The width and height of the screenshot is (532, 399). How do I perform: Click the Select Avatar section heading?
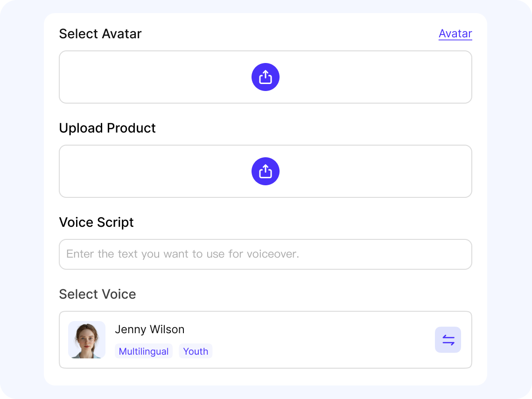click(100, 34)
